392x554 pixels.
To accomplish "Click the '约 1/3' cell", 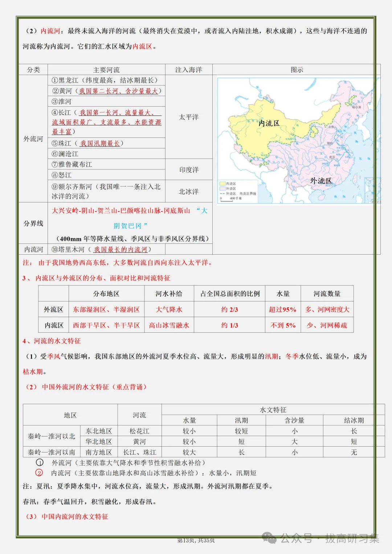I will pos(230,325).
